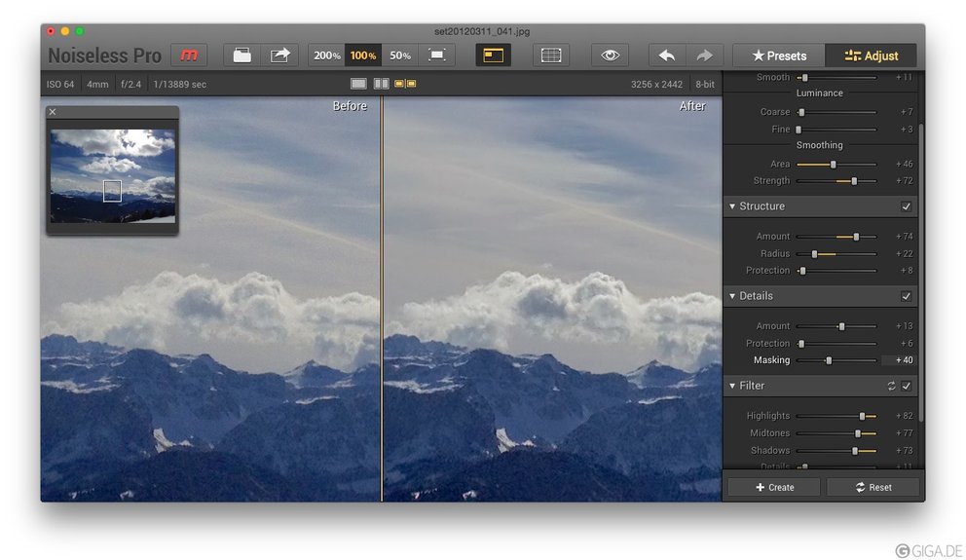Screen dimensions: 966x560
Task: Switch to the Adjust tab
Action: pyautogui.click(x=872, y=56)
